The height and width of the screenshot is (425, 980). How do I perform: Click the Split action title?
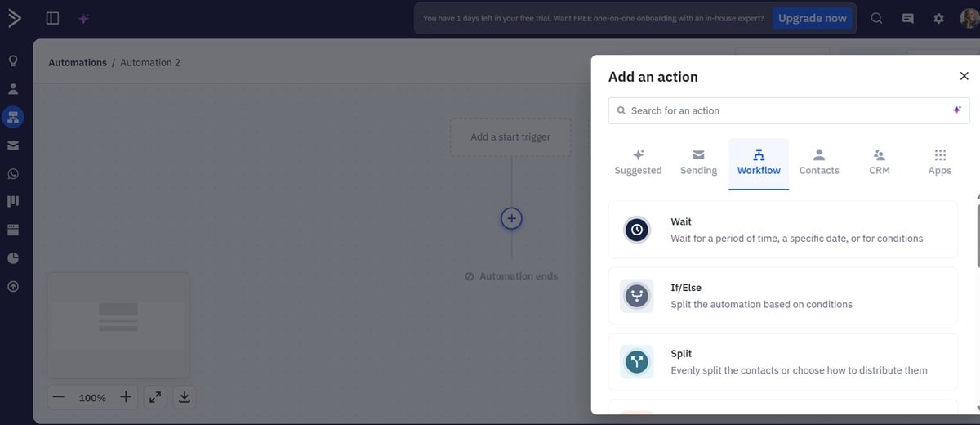pos(681,354)
